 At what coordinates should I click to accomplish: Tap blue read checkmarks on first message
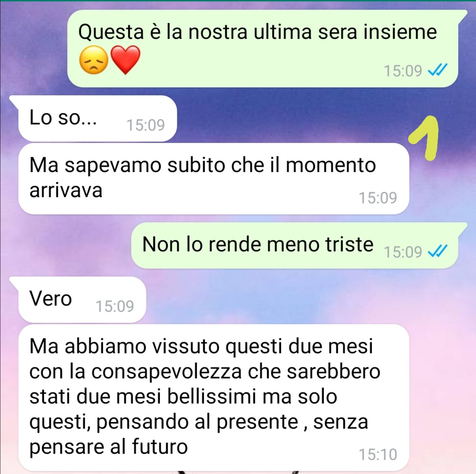(x=438, y=71)
